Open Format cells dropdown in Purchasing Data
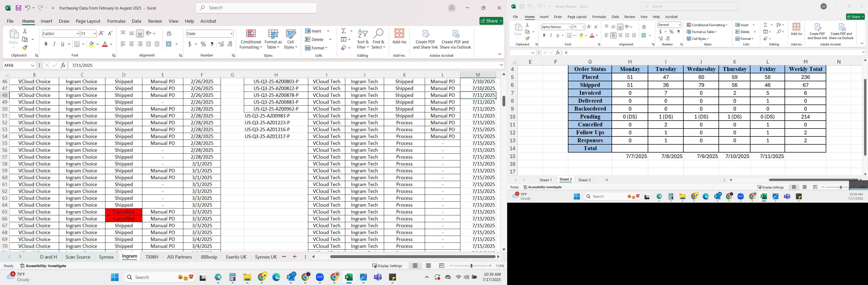Viewport: 868px width, 285px height. tap(316, 48)
